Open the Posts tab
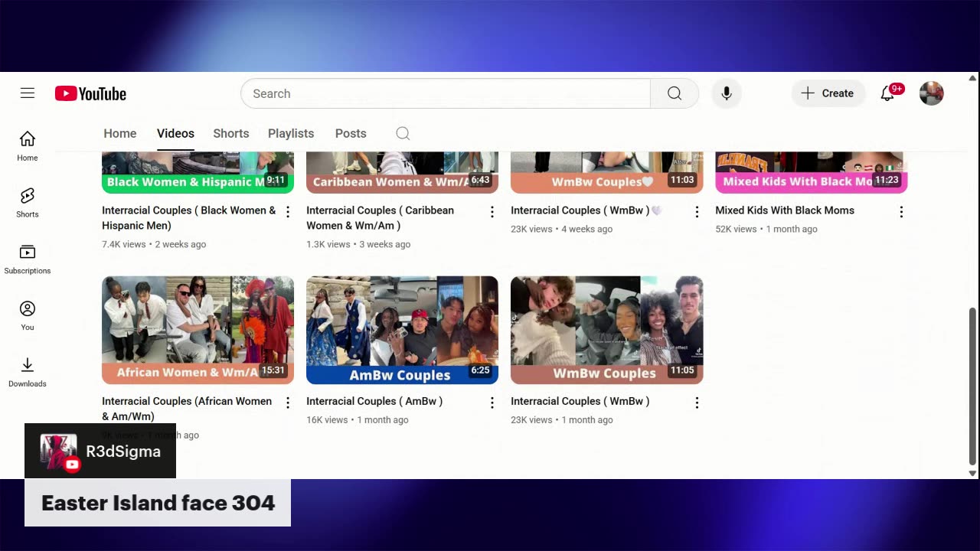Image resolution: width=980 pixels, height=551 pixels. coord(351,133)
